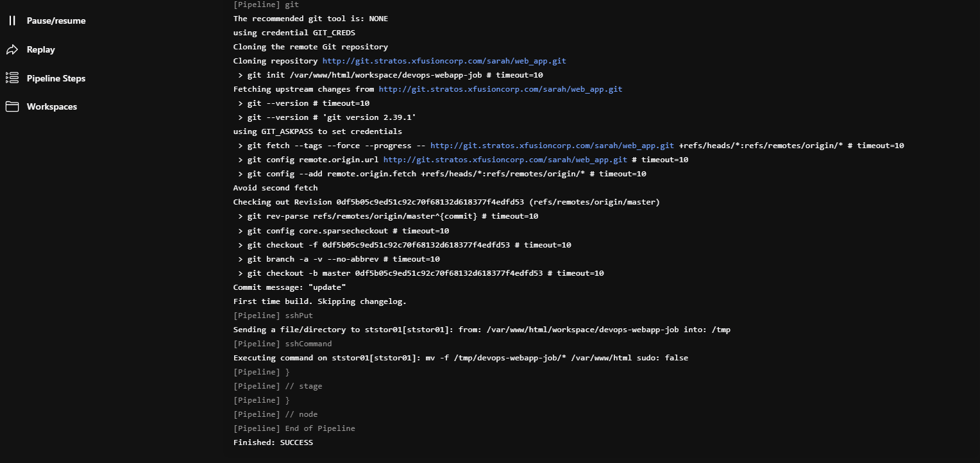Click the Workspaces folder icon
The image size is (980, 463).
click(x=12, y=106)
